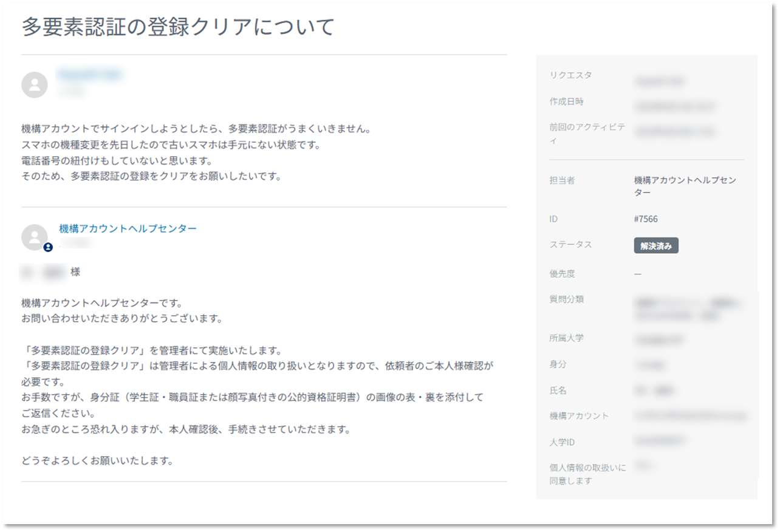
Task: Click the 質問分類 label
Action: point(566,299)
